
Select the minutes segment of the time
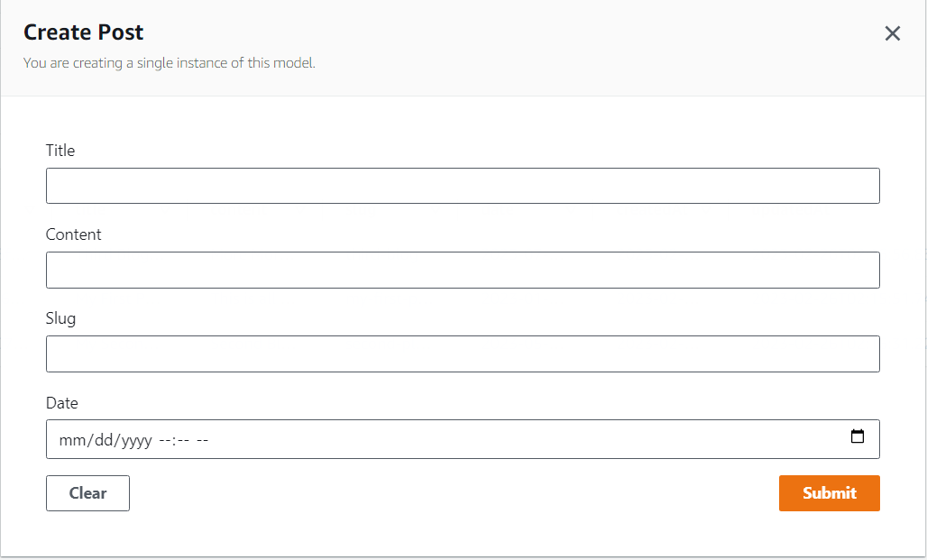click(183, 440)
